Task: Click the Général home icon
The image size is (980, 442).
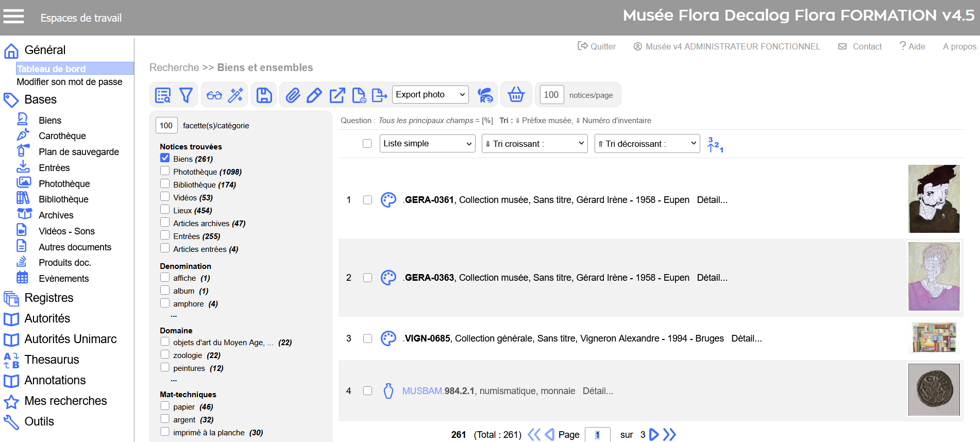Action: point(11,50)
